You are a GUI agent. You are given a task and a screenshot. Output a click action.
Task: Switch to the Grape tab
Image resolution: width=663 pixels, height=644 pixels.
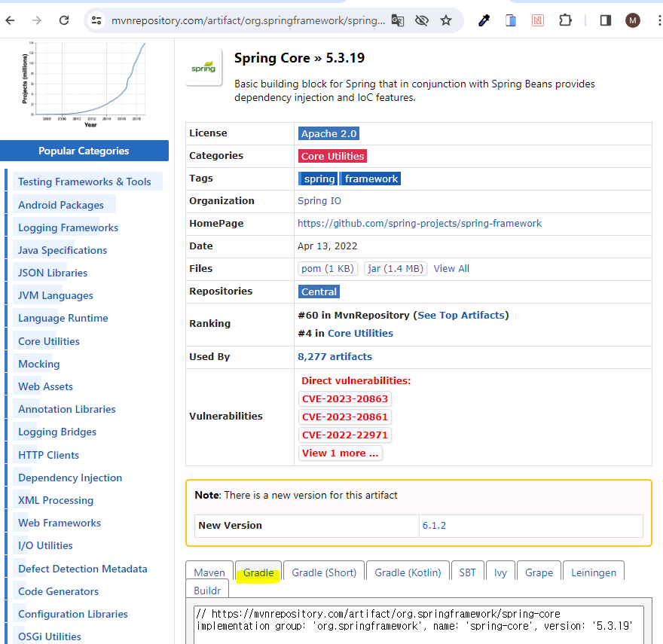click(x=539, y=572)
